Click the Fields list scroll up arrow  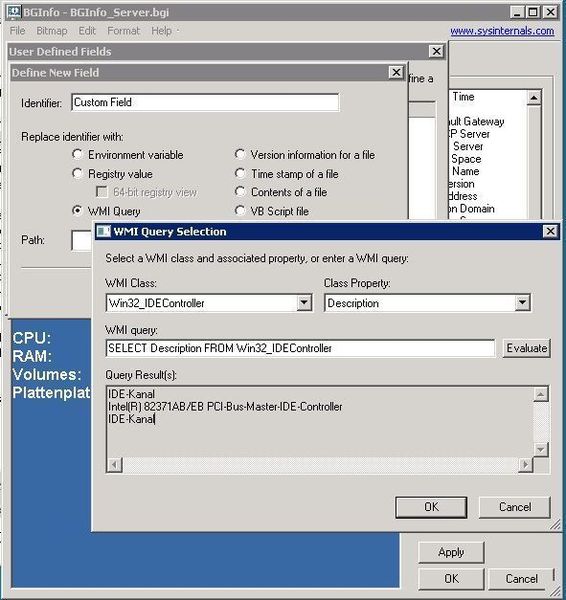pos(533,98)
